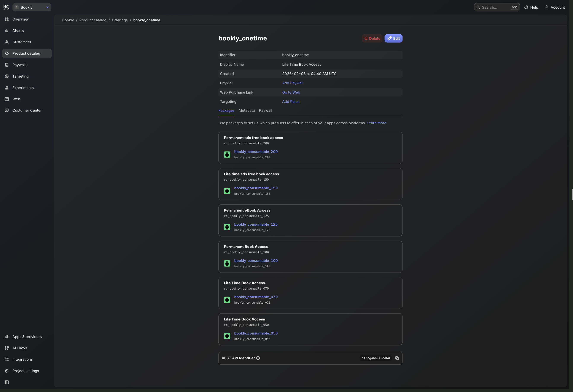Click the Project settings gear icon
This screenshot has width=573, height=392.
pos(7,371)
